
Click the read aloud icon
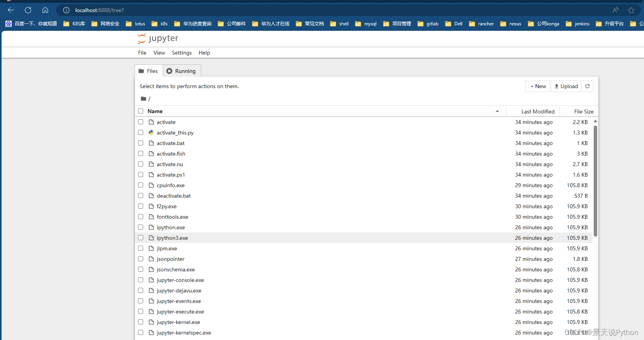[616, 10]
